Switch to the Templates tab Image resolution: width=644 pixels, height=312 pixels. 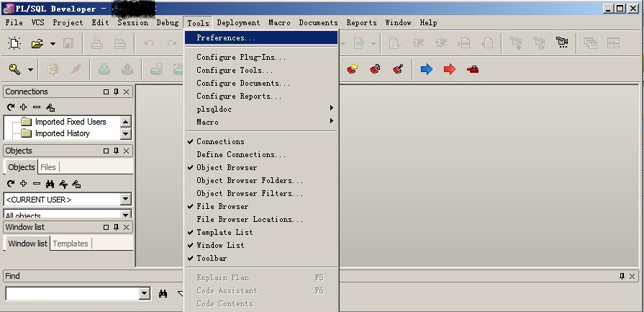point(71,244)
